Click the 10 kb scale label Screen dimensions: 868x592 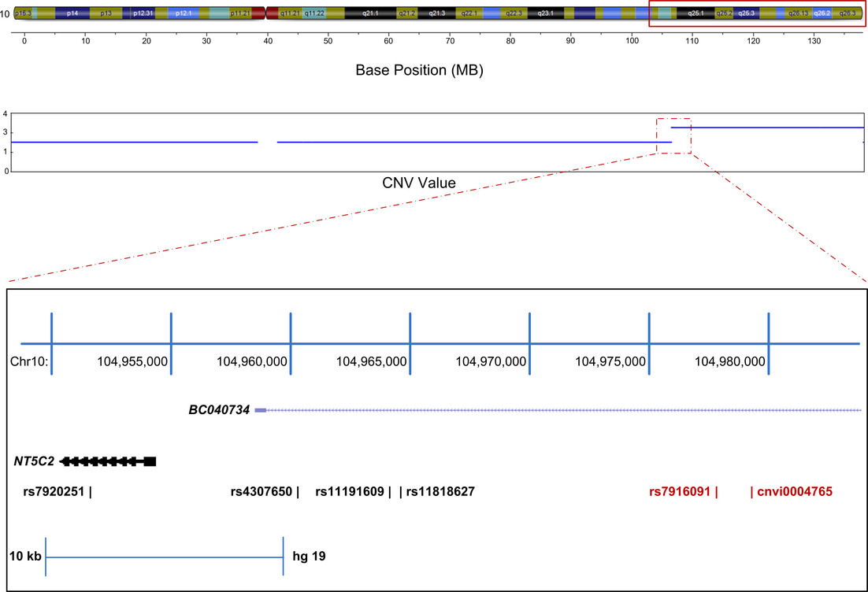tap(25, 556)
